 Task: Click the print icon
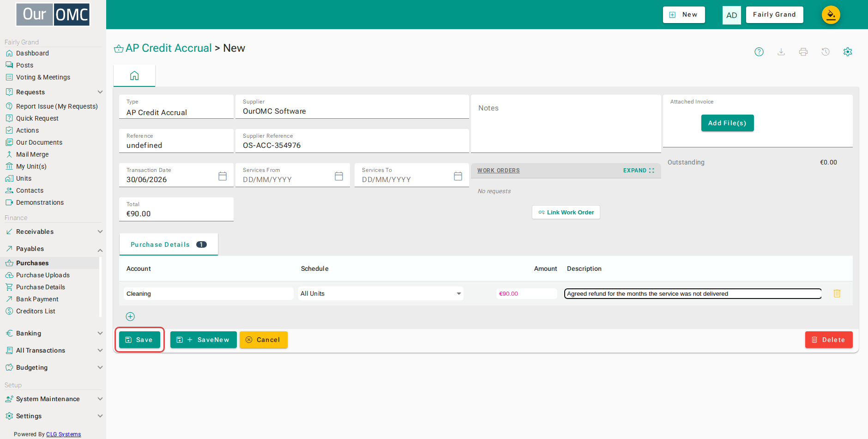coord(803,52)
